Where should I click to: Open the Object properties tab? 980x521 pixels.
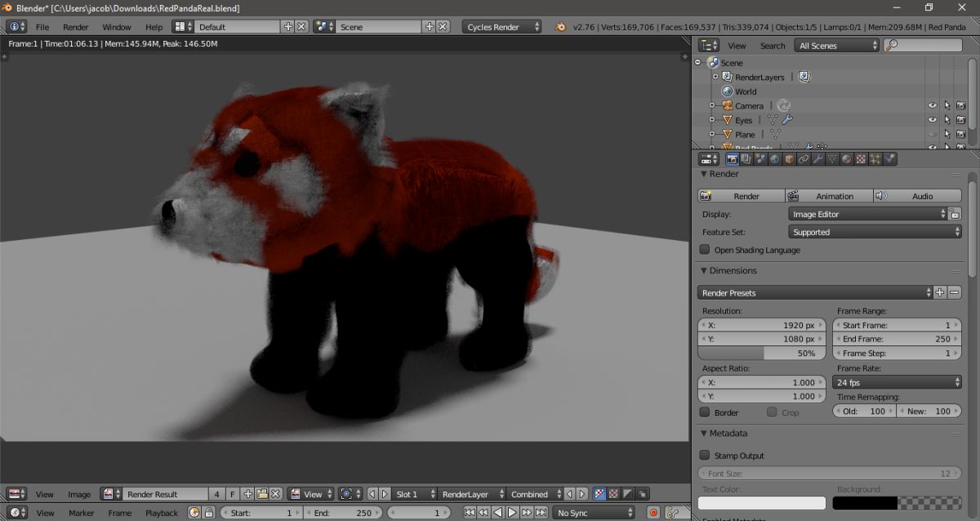pyautogui.click(x=789, y=159)
